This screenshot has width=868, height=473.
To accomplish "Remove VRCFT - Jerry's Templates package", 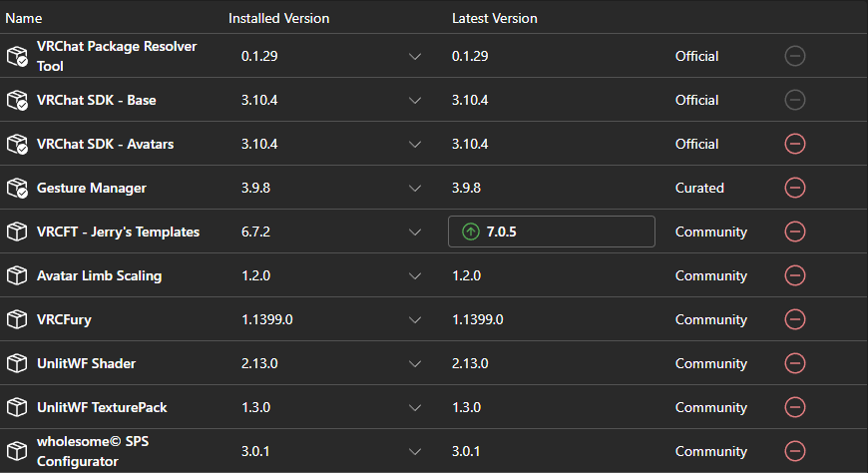I will coord(795,232).
